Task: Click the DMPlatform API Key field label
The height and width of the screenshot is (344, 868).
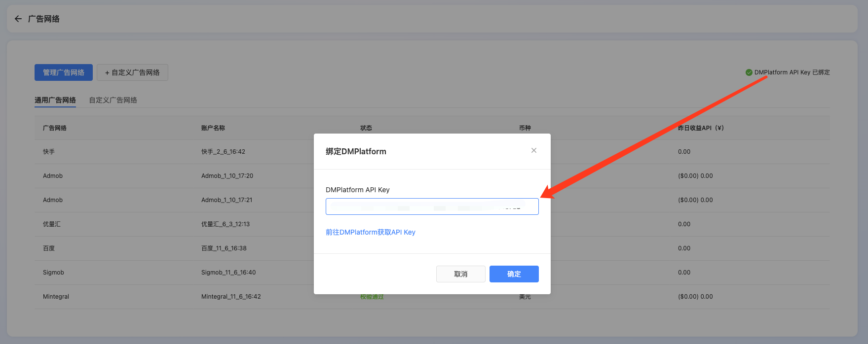Action: pyautogui.click(x=358, y=190)
